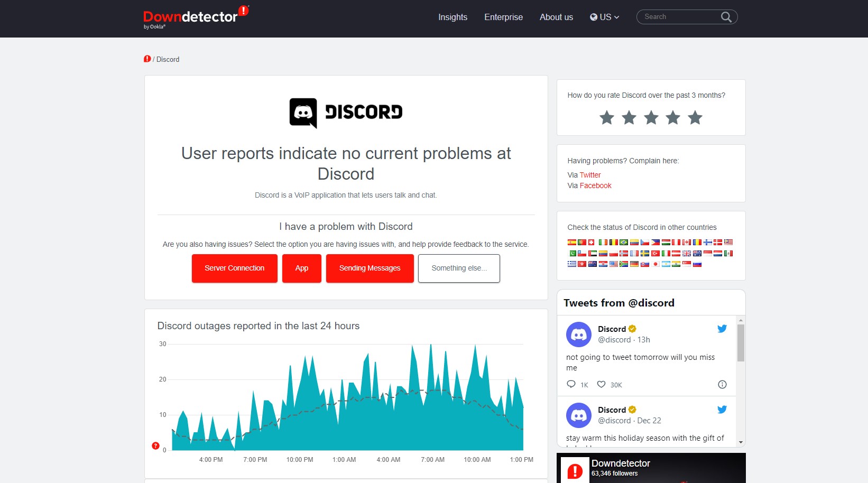Viewport: 868px width, 483px height.
Task: Click the Something else... button
Action: click(x=459, y=268)
